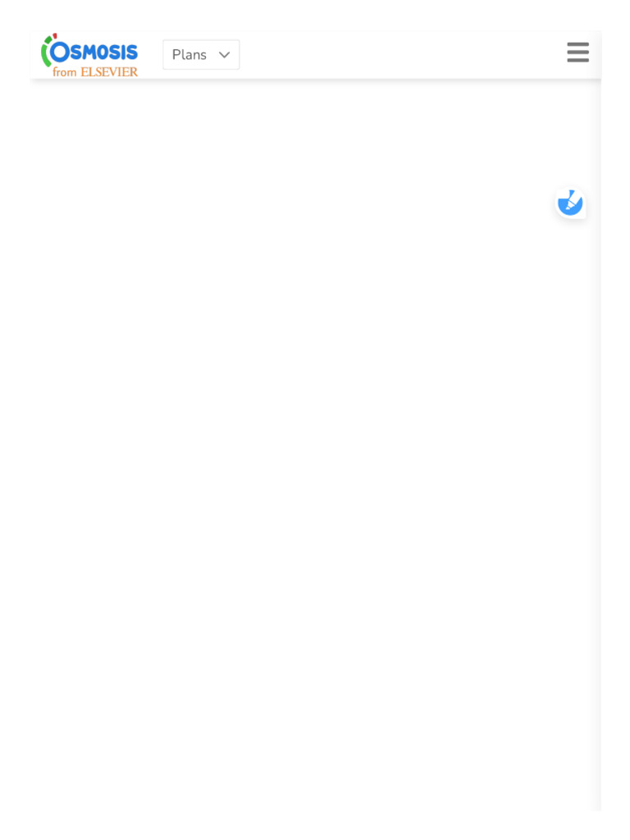The width and height of the screenshot is (630, 840).
Task: Click the Plans label in the header
Action: 189,55
